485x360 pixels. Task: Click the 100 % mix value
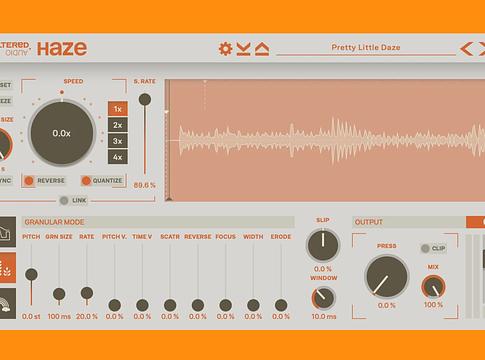pos(433,305)
